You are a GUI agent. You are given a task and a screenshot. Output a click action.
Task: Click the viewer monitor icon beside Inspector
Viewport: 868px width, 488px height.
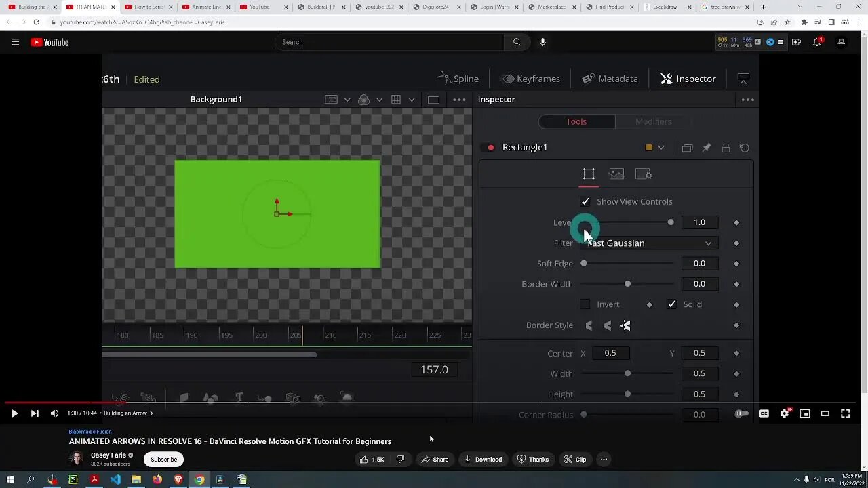click(x=743, y=79)
